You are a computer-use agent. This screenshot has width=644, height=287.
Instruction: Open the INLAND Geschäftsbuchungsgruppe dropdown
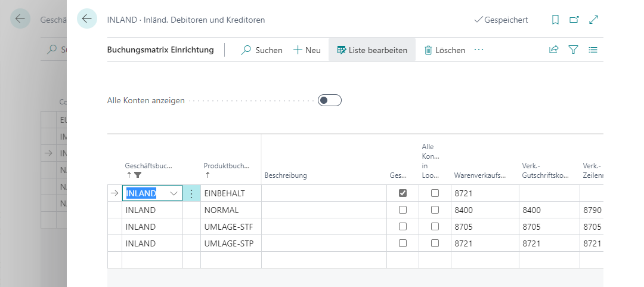[x=174, y=193]
